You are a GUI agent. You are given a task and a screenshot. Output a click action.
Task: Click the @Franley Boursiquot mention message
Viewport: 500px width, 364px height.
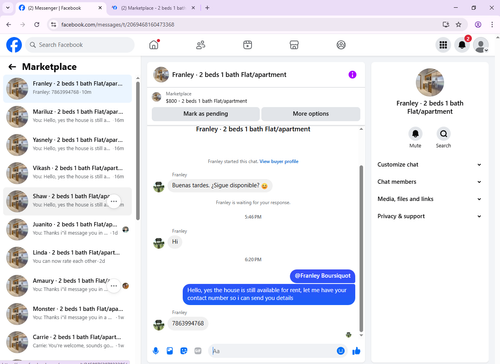pos(322,276)
